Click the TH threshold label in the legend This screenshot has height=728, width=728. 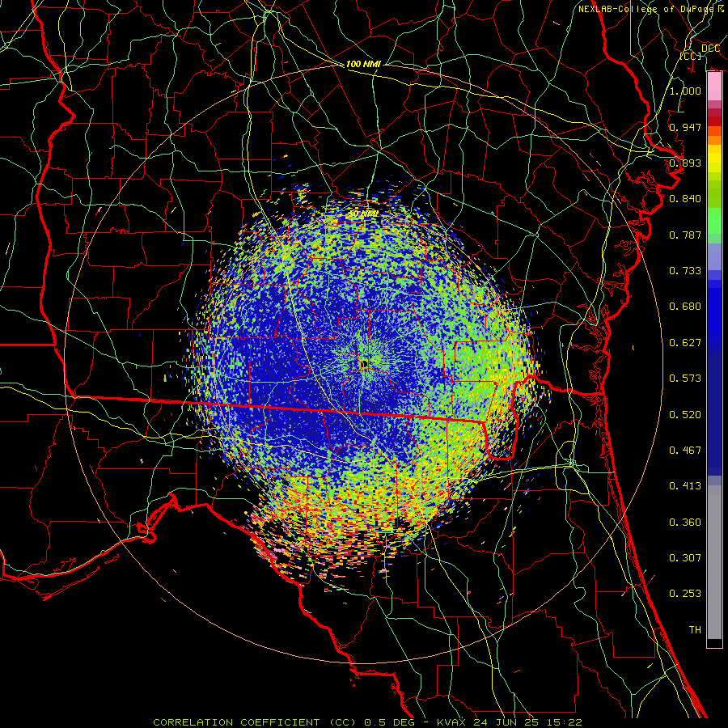695,630
